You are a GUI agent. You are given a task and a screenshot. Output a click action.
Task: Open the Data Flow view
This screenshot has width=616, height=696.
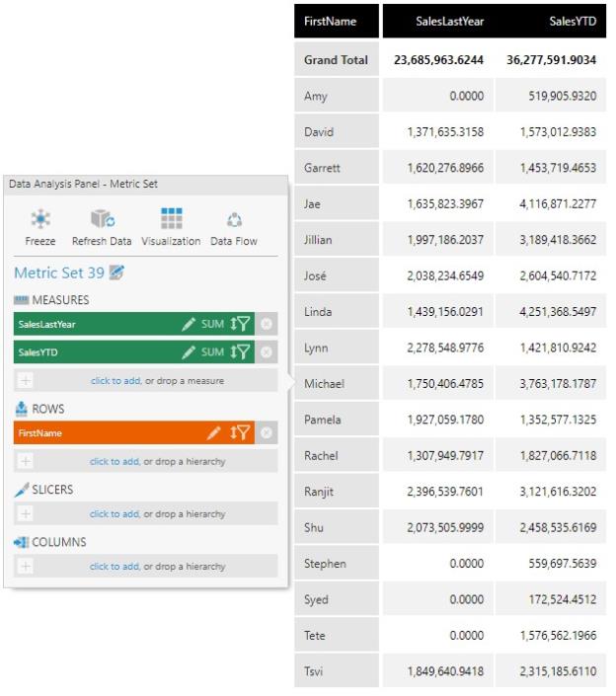(x=234, y=219)
